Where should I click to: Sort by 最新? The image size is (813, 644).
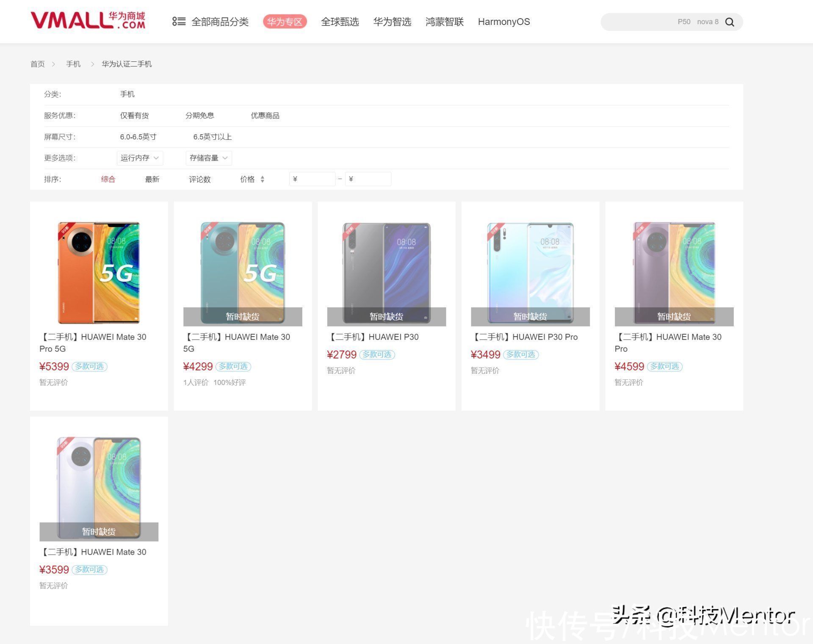(x=152, y=179)
